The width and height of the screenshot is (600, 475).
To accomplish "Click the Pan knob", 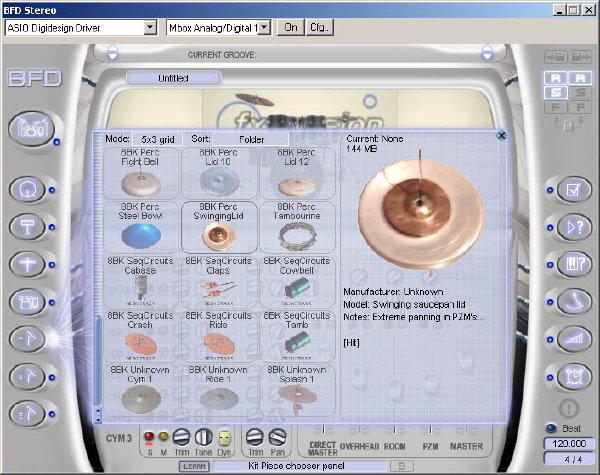I will (x=277, y=437).
